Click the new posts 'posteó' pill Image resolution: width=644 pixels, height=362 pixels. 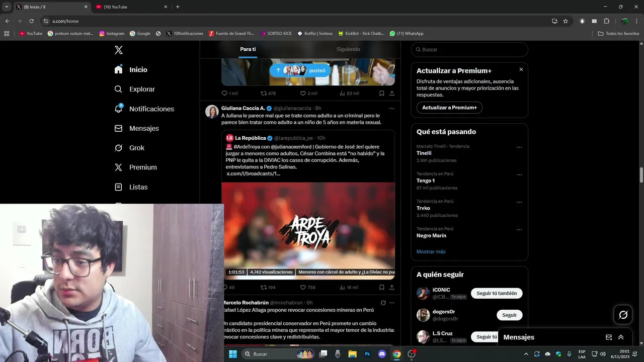[300, 70]
